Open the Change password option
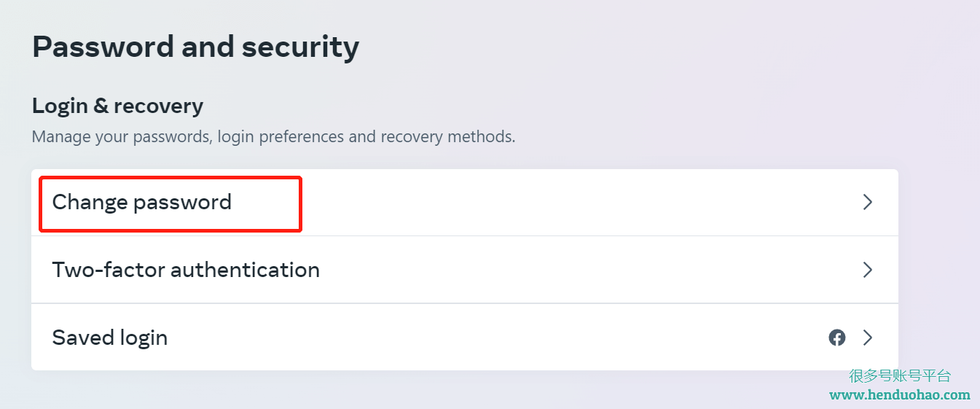Viewport: 980px width, 409px height. [x=465, y=203]
